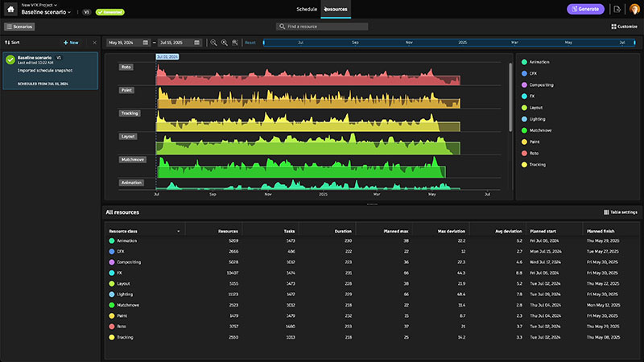Image resolution: width=644 pixels, height=362 pixels.
Task: Select the Resources tab
Action: pos(336,9)
